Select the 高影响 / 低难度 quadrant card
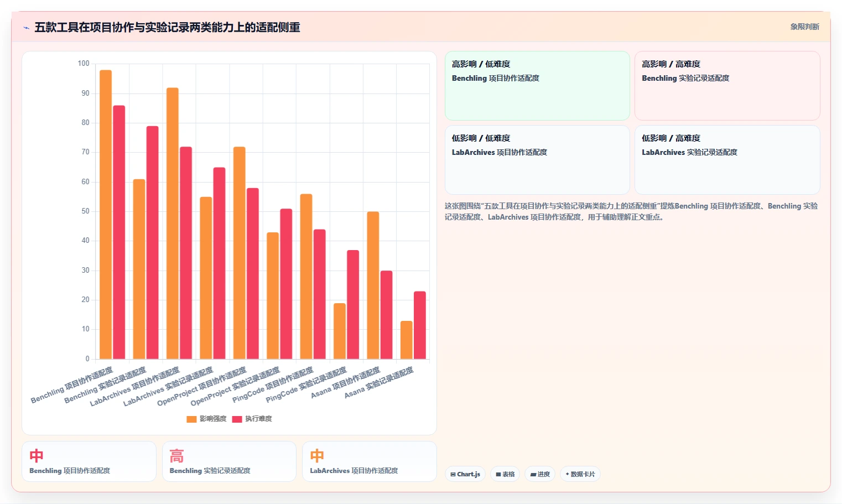 [537, 86]
